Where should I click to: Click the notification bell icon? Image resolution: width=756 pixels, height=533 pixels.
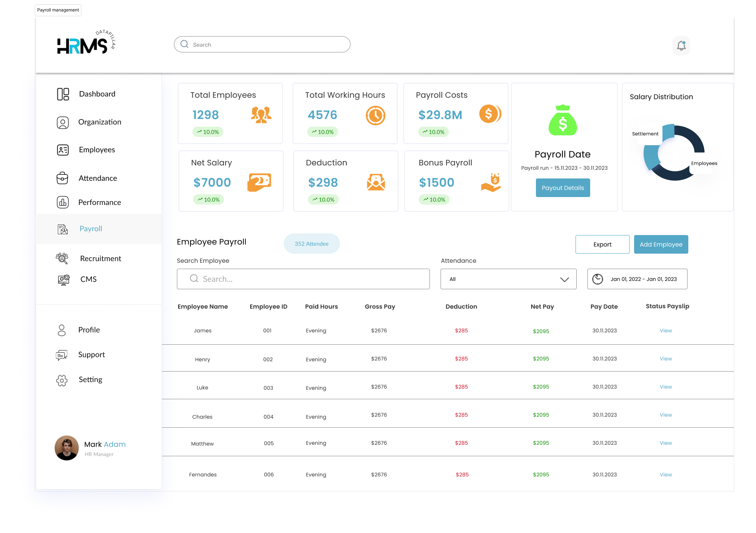[x=681, y=46]
